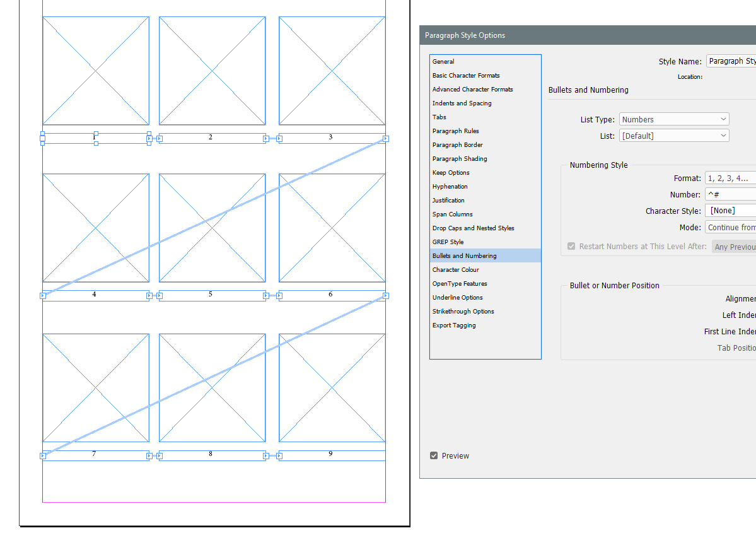The height and width of the screenshot is (533, 756).
Task: Click the out port of text frame 6
Action: pos(386,296)
